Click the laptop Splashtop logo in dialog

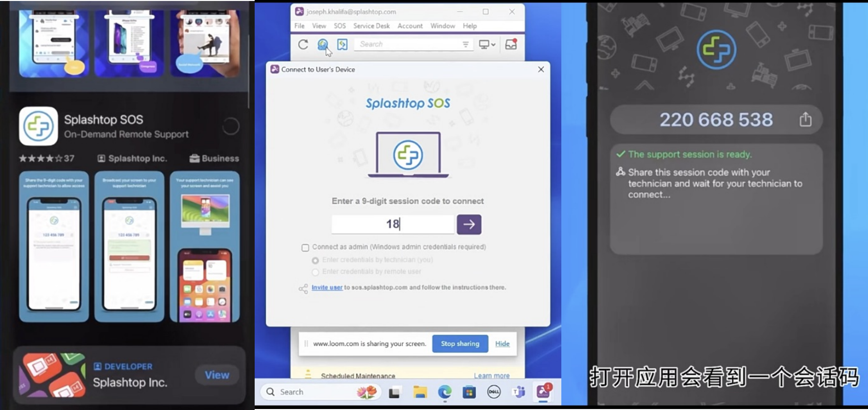(408, 155)
